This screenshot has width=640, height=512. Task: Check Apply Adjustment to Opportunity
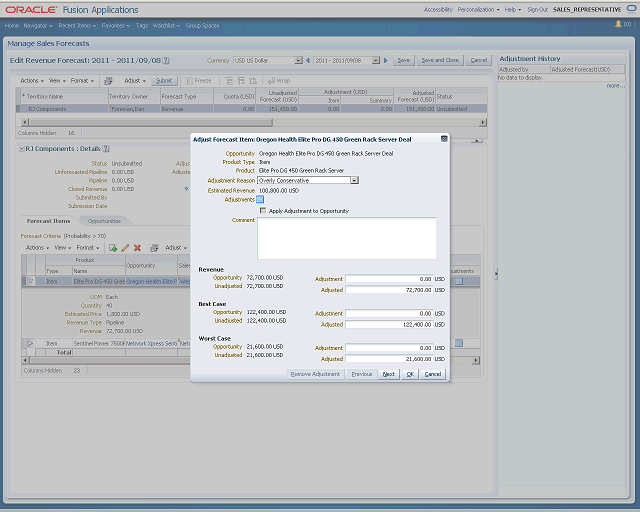coord(263,211)
